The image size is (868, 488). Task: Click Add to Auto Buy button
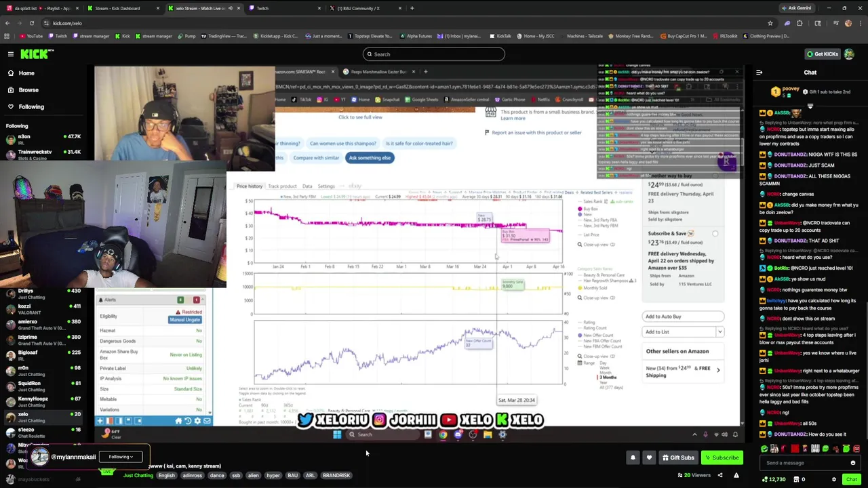coord(683,317)
